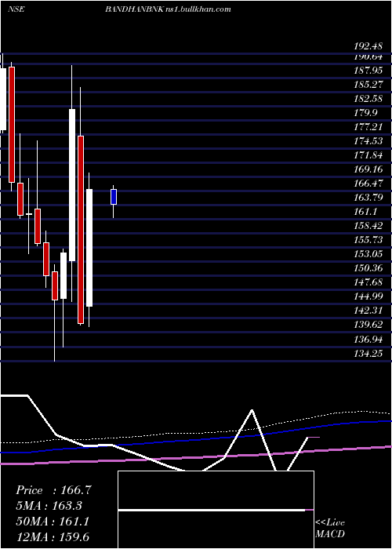Click the 142.31 price axis label

pyautogui.click(x=368, y=311)
